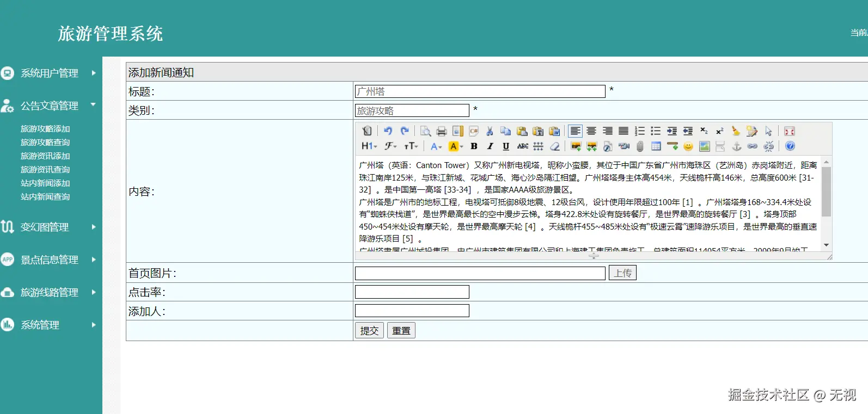Decrease indent of paragraph
The image size is (868, 414).
click(688, 131)
